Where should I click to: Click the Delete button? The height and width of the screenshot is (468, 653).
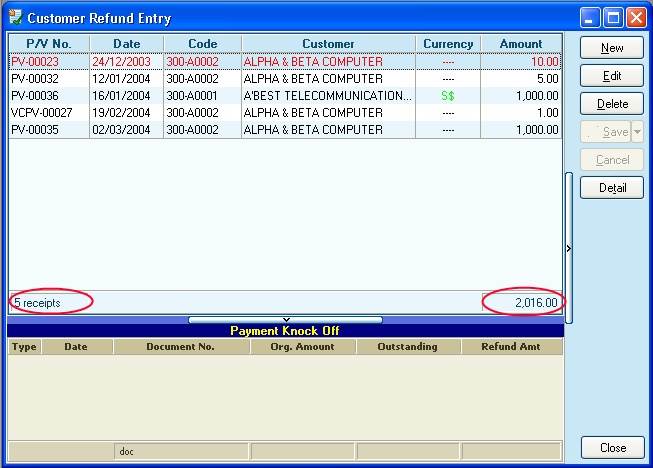click(x=612, y=104)
